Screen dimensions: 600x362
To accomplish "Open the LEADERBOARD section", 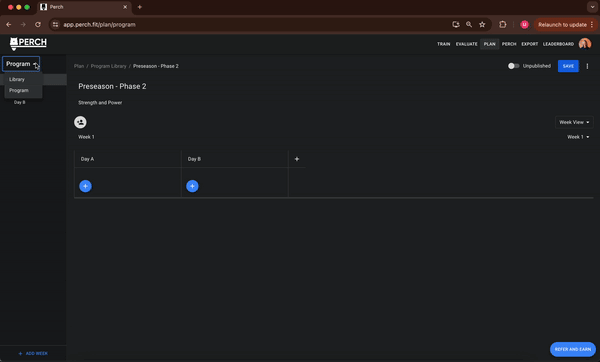I will click(558, 44).
